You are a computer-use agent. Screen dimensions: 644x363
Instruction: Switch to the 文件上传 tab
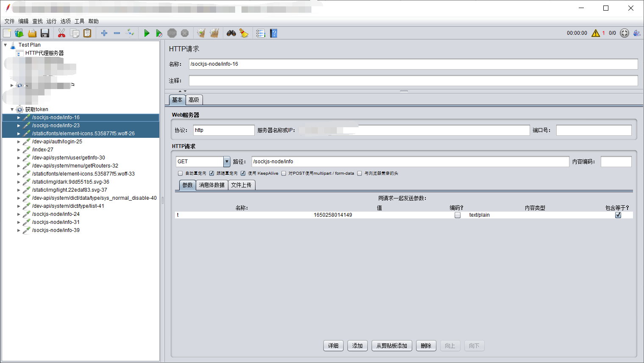click(x=241, y=185)
